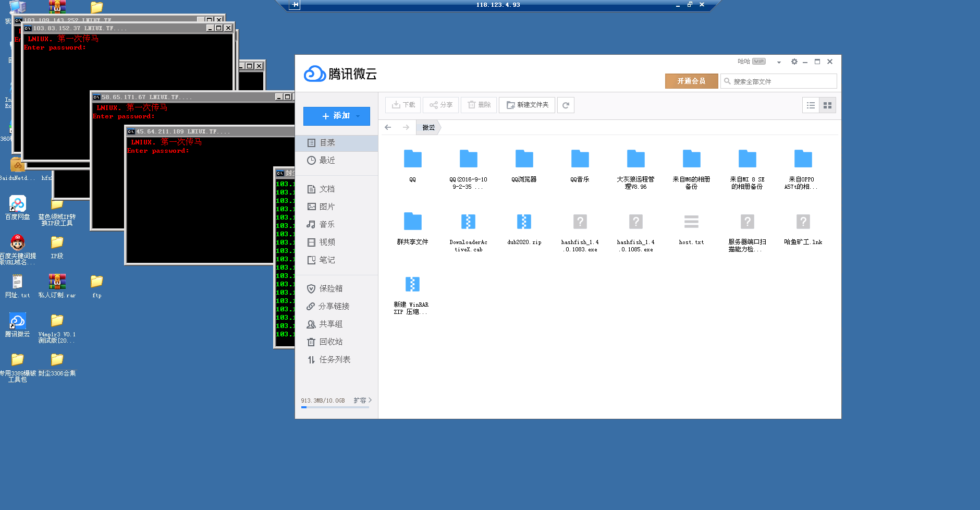Open the 来自M6的相册备份 folder
This screenshot has height=510, width=980.
pos(691,159)
